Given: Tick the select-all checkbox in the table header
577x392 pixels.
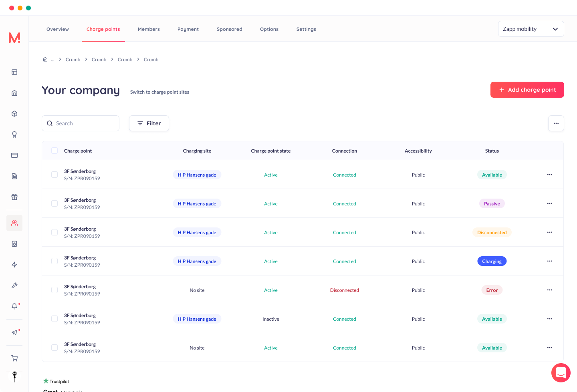Looking at the screenshot, I should 54,151.
